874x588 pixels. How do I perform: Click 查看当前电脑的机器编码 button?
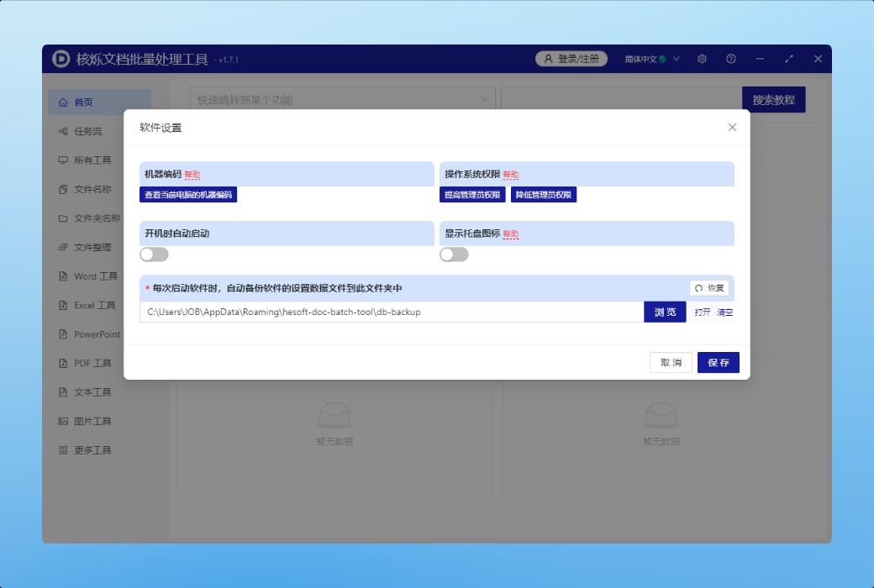pyautogui.click(x=189, y=195)
